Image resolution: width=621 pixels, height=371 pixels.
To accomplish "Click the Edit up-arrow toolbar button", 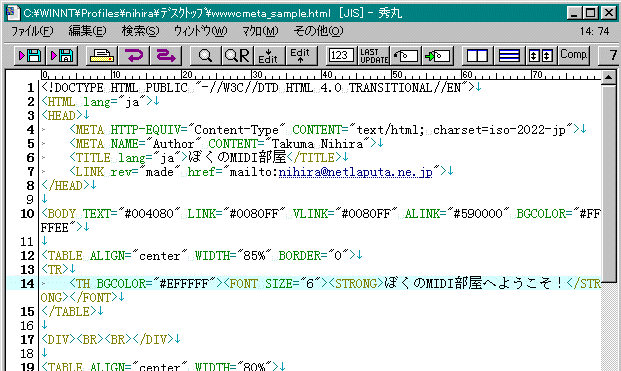I will [x=301, y=56].
